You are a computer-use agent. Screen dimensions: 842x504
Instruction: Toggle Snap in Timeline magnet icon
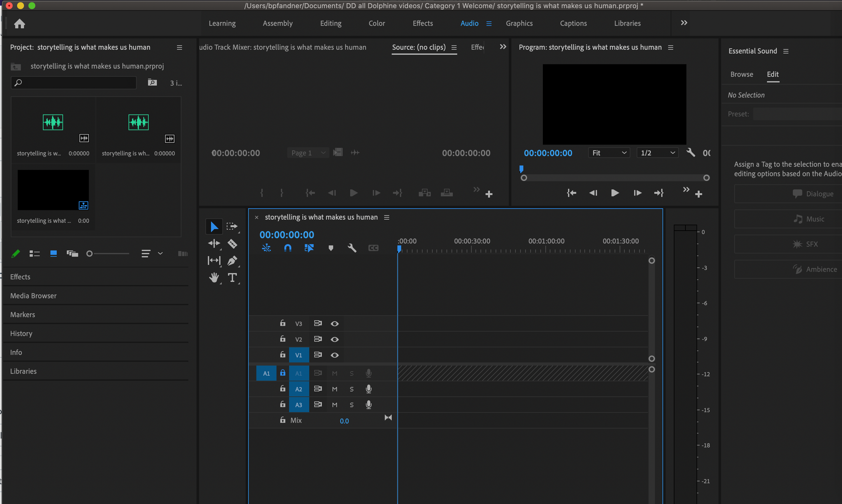click(288, 248)
